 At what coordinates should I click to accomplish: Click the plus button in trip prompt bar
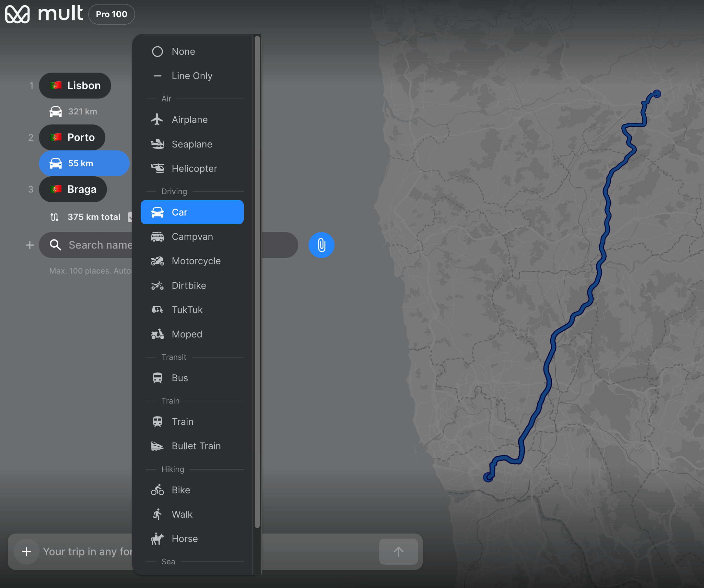pyautogui.click(x=27, y=551)
